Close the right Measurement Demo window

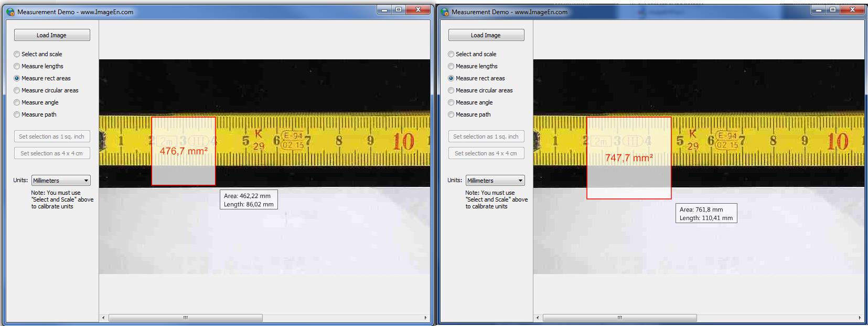(x=852, y=9)
